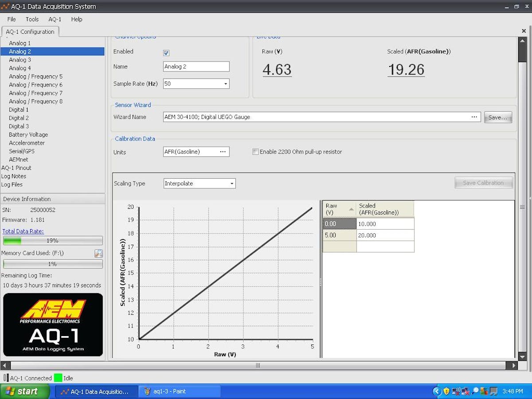
Task: Click the system tray clock
Action: (512, 391)
